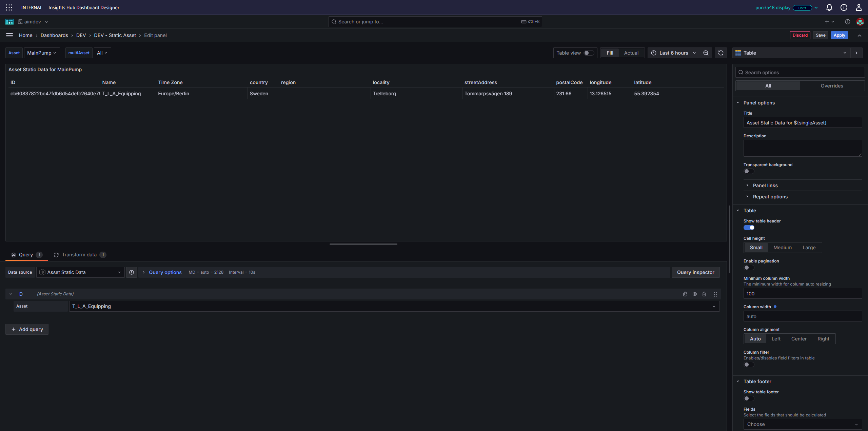The width and height of the screenshot is (868, 431).
Task: Set column alignment to Right
Action: point(823,339)
